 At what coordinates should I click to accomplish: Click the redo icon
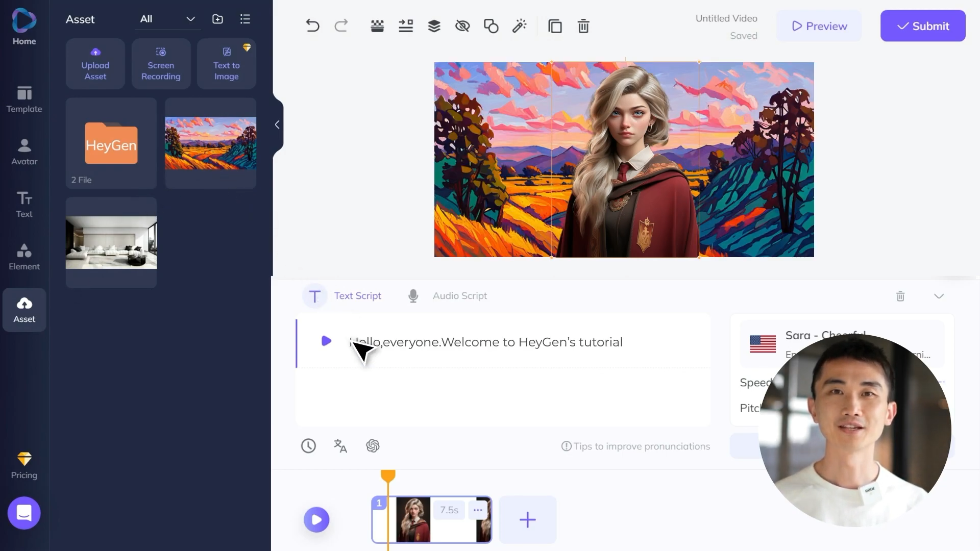coord(341,26)
